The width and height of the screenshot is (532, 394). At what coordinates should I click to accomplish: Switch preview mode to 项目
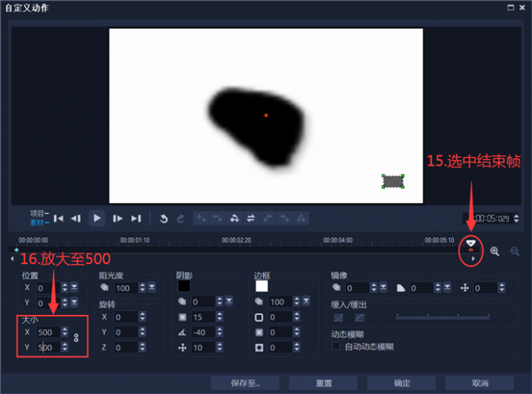point(39,213)
